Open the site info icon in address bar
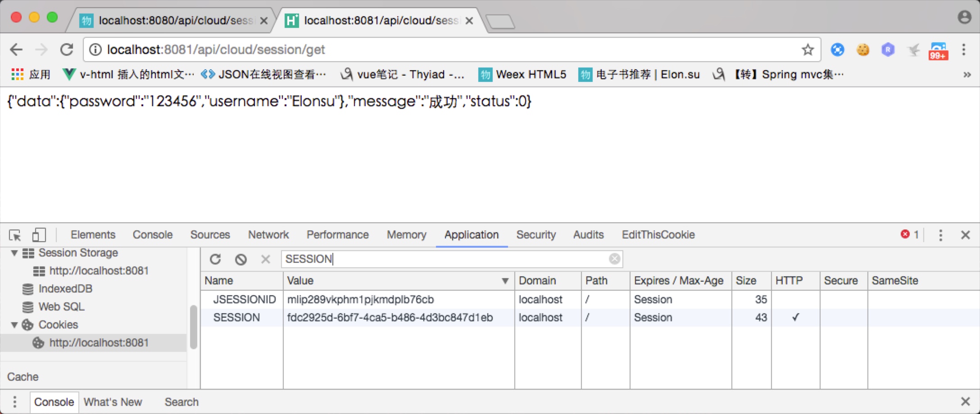 (x=95, y=49)
